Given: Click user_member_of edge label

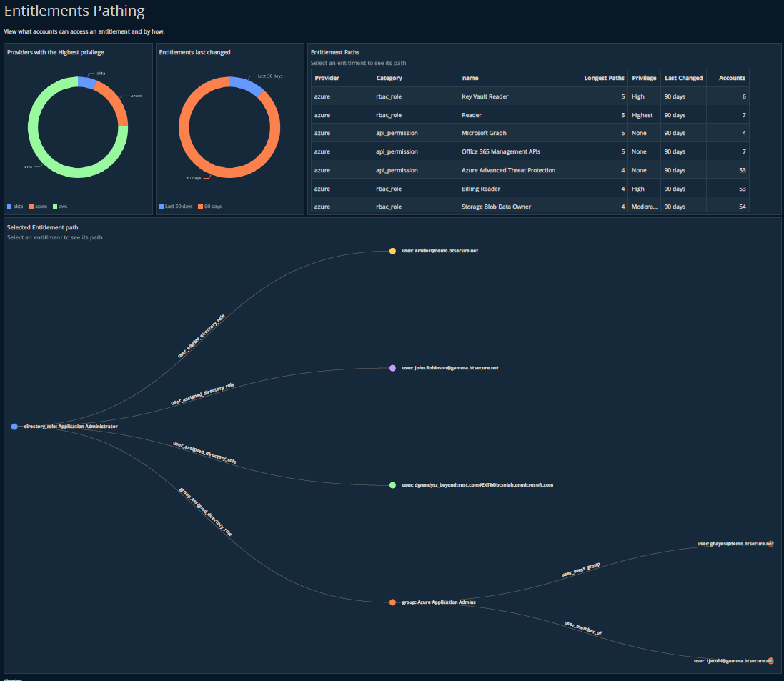Looking at the screenshot, I should (583, 628).
